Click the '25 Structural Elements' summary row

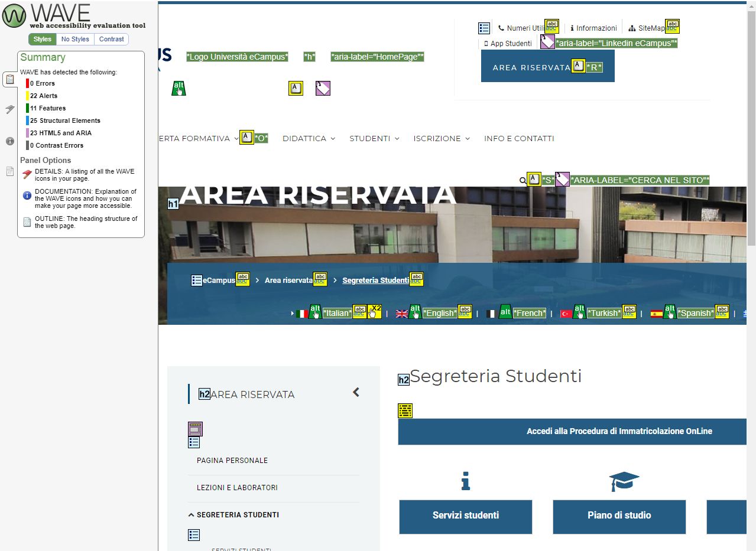point(65,120)
